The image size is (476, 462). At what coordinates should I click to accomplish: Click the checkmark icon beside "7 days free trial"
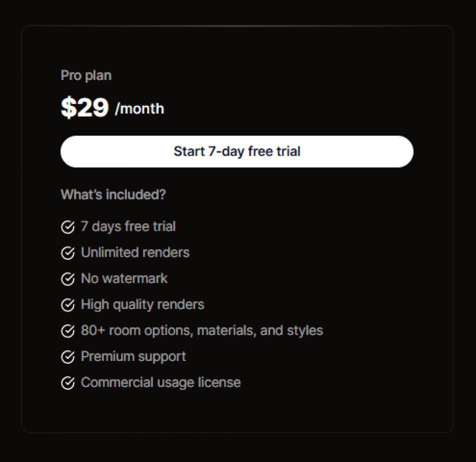point(68,227)
